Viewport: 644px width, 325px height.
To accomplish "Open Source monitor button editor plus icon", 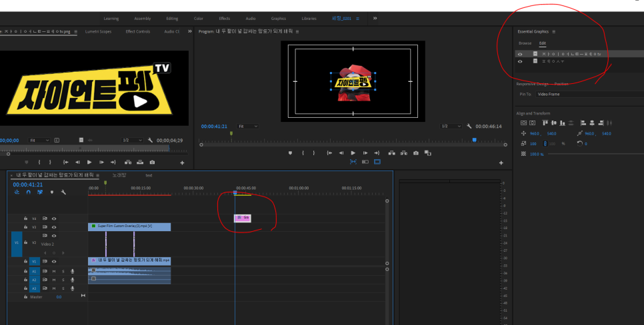I will tap(182, 163).
